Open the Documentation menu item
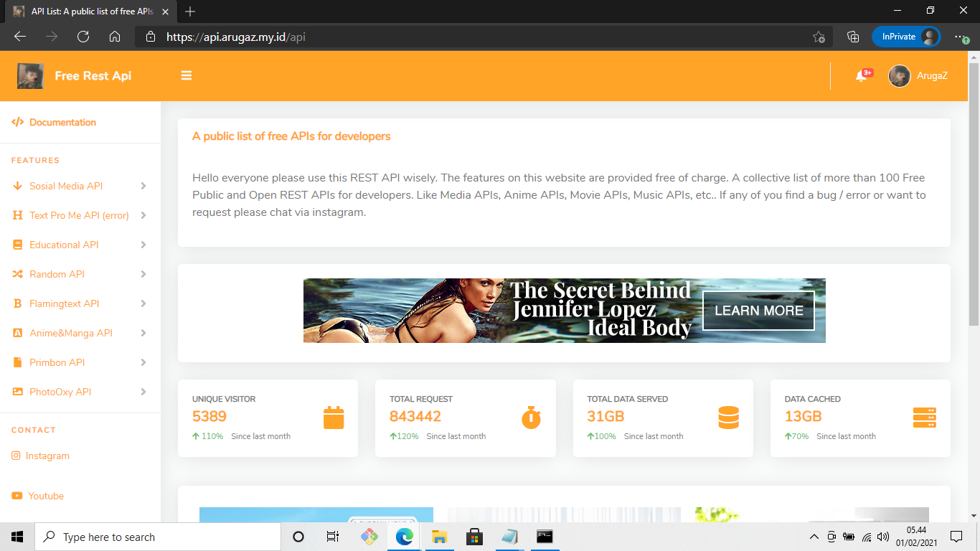Viewport: 980px width, 551px height. [x=80, y=122]
